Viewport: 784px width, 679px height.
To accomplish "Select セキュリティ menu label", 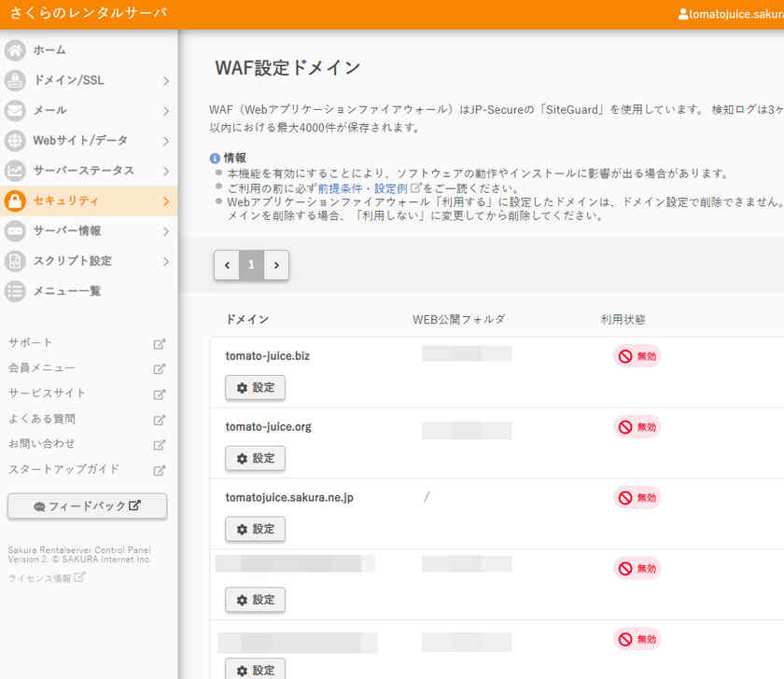I will pos(65,201).
